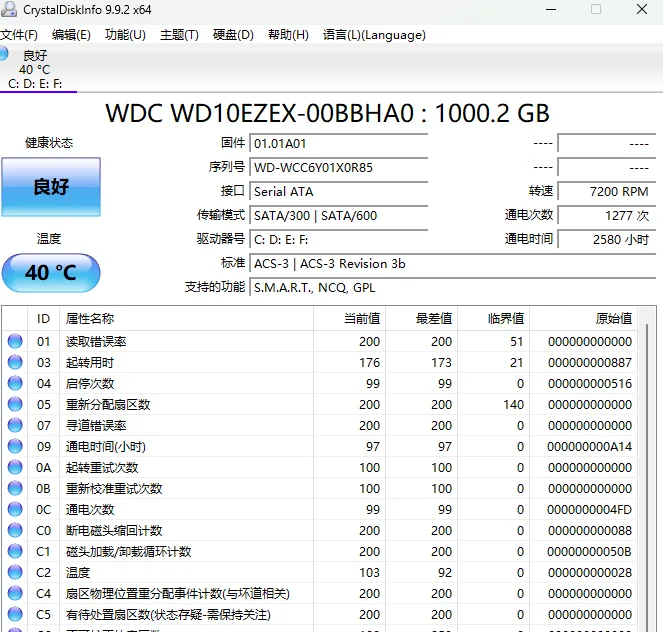The image size is (663, 632).
Task: Click raw value 0000000004FD
Action: pos(590,509)
